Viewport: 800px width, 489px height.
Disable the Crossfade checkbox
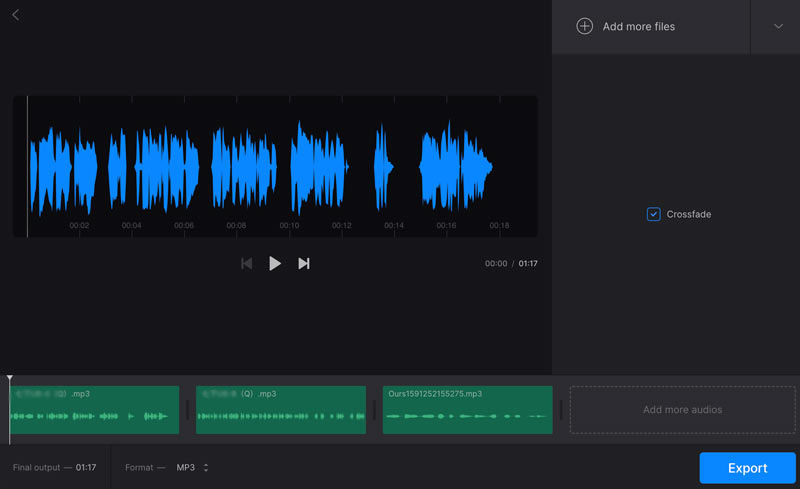(x=653, y=214)
